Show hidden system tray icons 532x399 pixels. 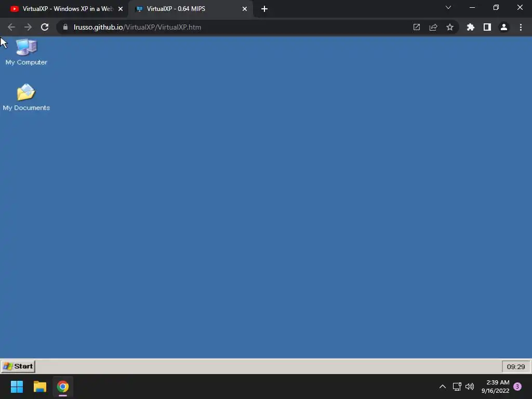[443, 387]
